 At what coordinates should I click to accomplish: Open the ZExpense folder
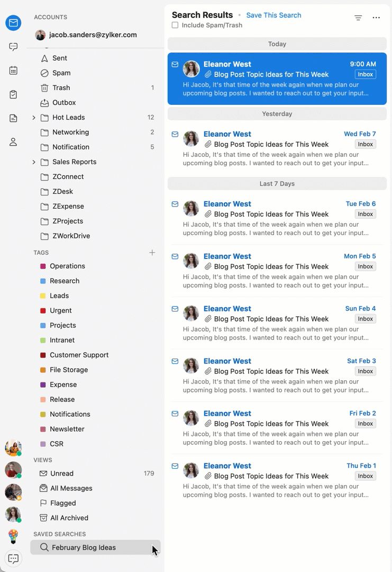click(x=95, y=207)
